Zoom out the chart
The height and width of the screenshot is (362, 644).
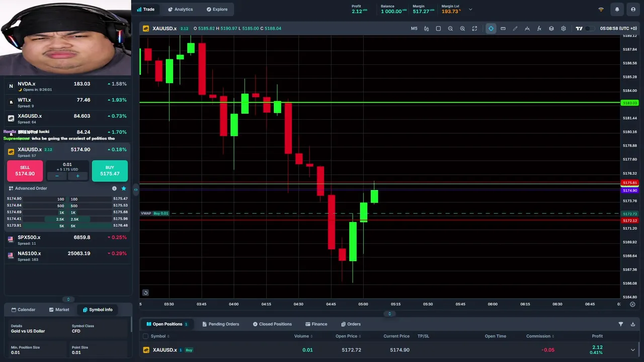click(x=450, y=29)
